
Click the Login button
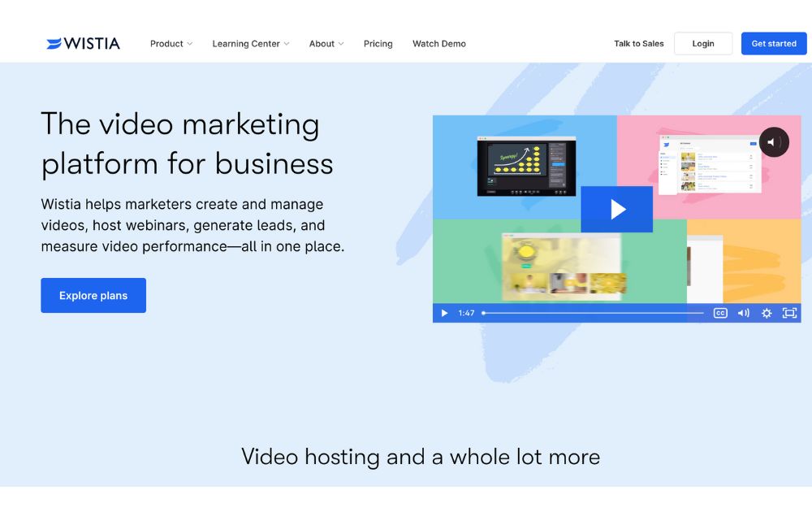(x=703, y=44)
